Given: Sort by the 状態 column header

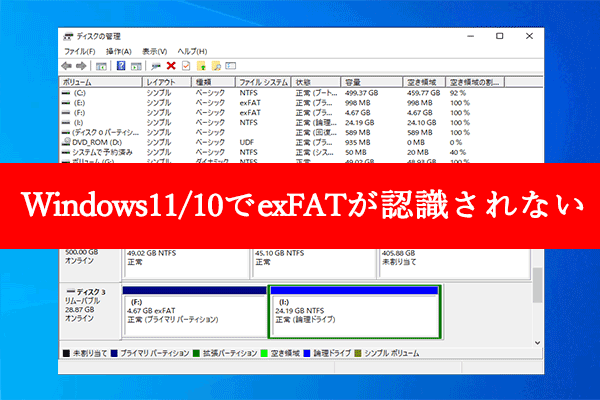Looking at the screenshot, I should pos(316,82).
